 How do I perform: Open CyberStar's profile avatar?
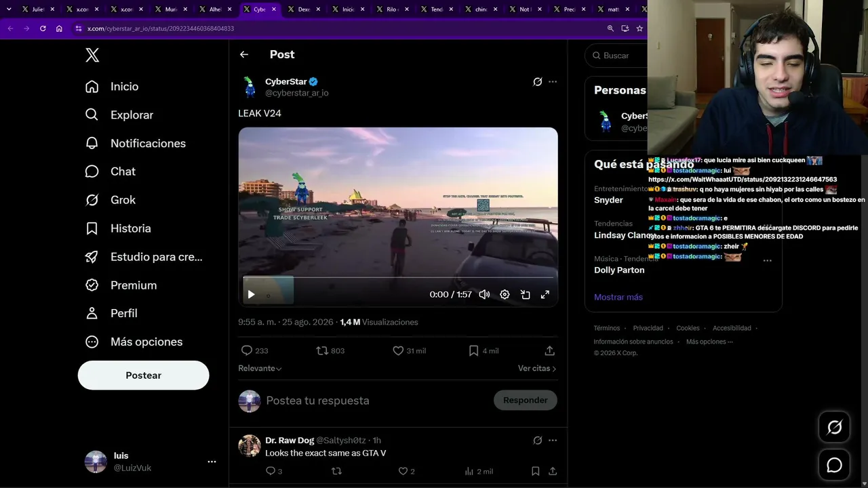[249, 87]
